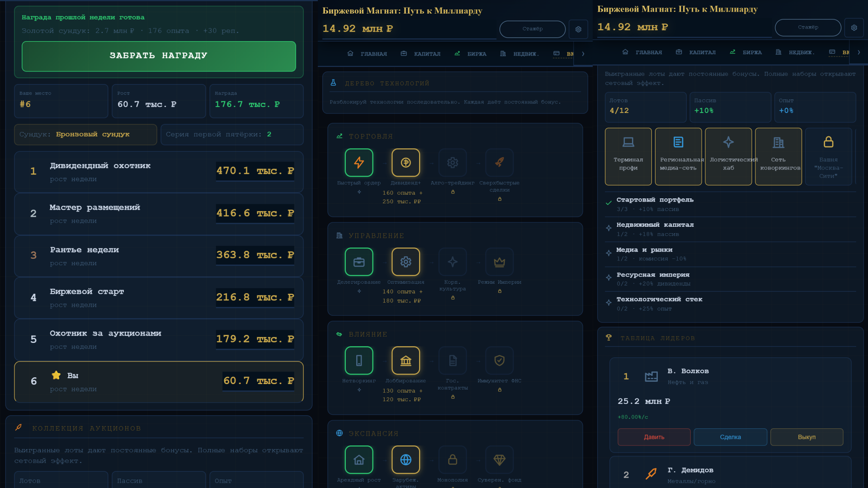The width and height of the screenshot is (868, 488).
Task: Select the Режим Империи crown node
Action: coord(500,262)
